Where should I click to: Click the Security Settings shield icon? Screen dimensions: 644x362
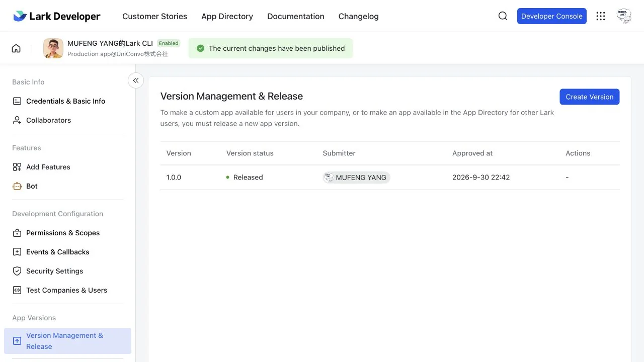(17, 271)
